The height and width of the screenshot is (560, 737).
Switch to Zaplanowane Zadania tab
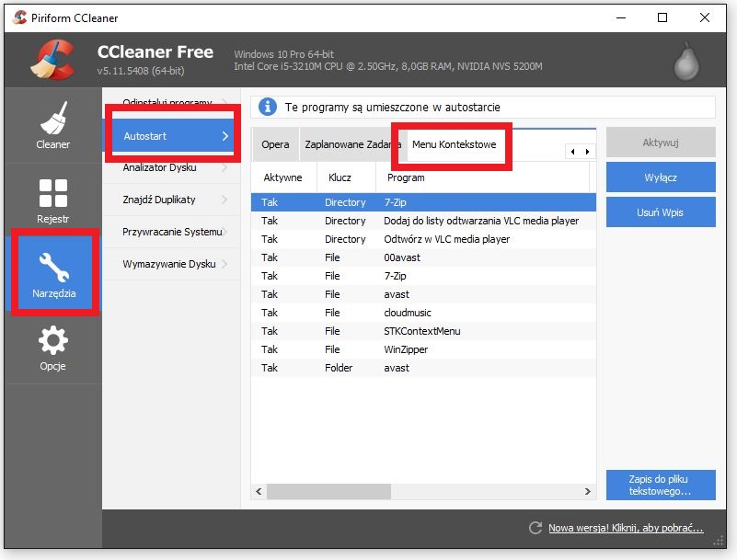point(352,144)
